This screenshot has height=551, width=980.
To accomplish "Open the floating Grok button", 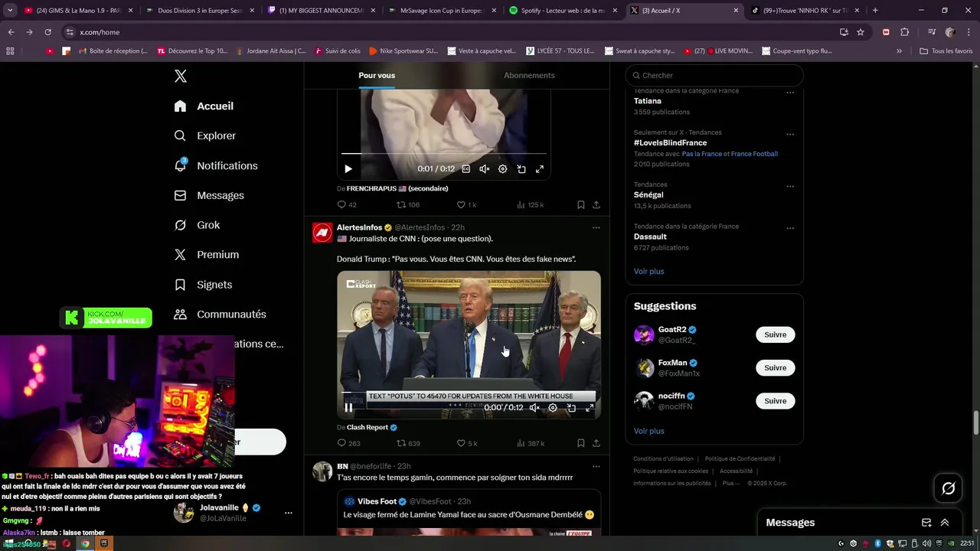I will coord(948,488).
